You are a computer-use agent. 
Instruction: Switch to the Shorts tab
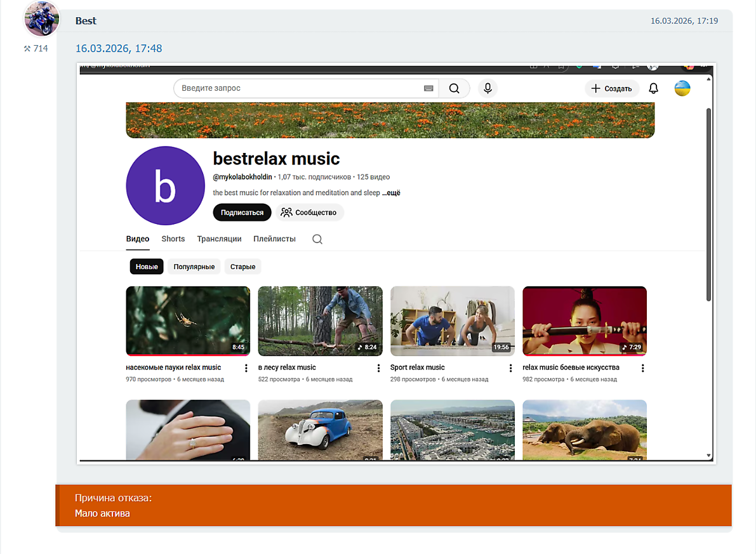pos(173,239)
